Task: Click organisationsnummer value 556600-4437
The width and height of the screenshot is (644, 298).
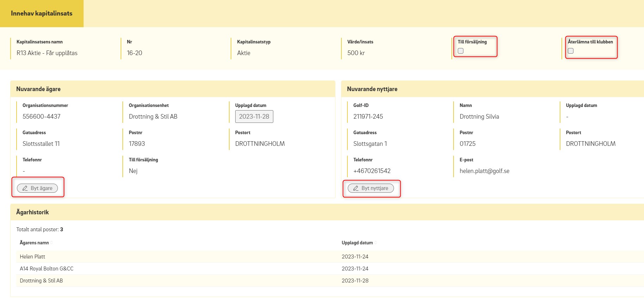Action: (x=41, y=117)
